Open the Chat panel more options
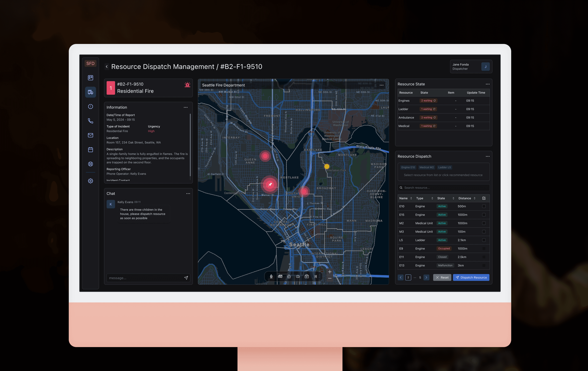 click(x=188, y=194)
